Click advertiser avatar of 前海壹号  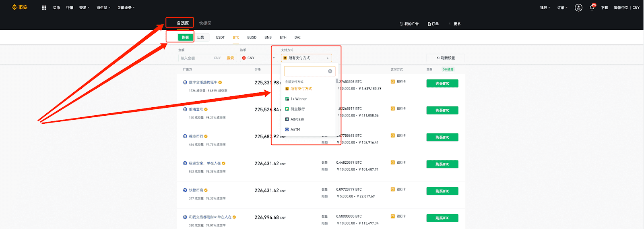coord(185,109)
